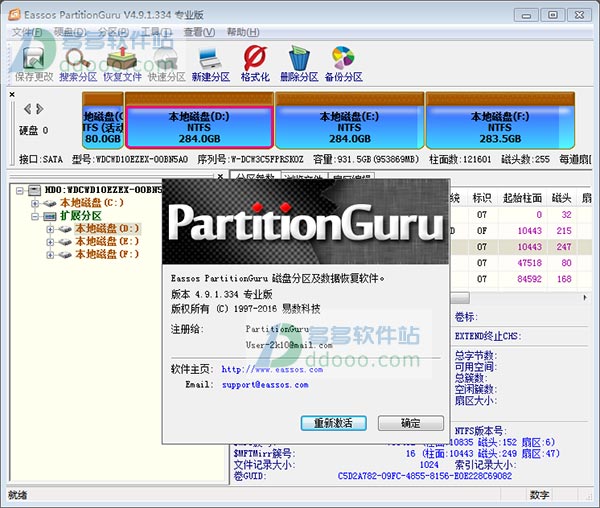Viewport: 600px width, 508px height.
Task: Open the http://www.eassos.com homepage link
Action: pos(272,370)
